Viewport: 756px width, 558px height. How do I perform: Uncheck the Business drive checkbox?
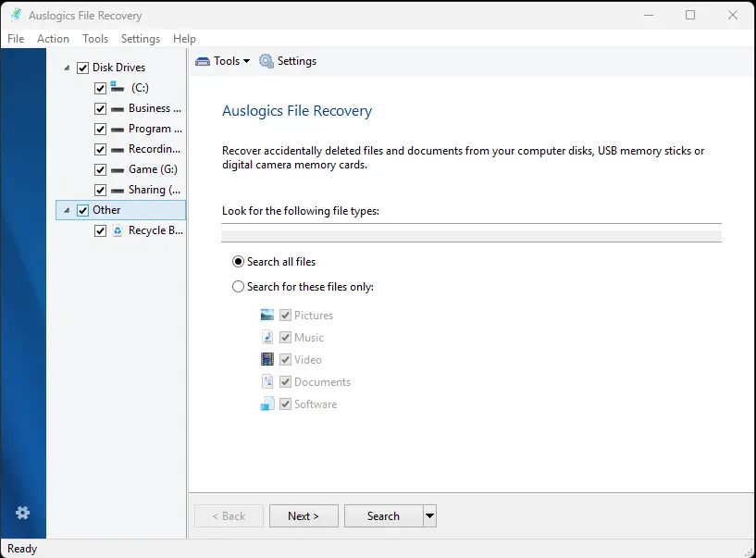tap(100, 108)
